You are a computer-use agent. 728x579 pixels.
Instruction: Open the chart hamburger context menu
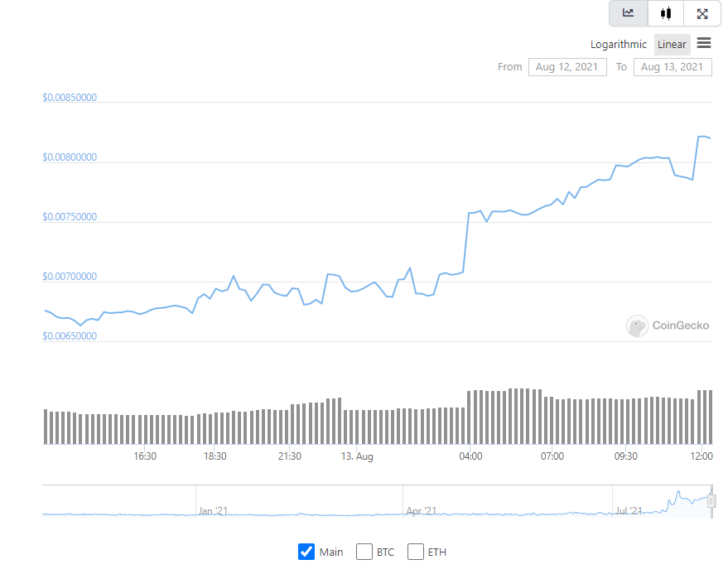point(704,43)
